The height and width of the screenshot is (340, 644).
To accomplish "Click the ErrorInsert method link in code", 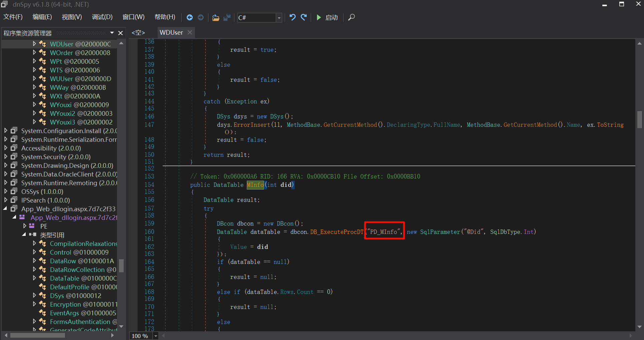I will coord(251,125).
